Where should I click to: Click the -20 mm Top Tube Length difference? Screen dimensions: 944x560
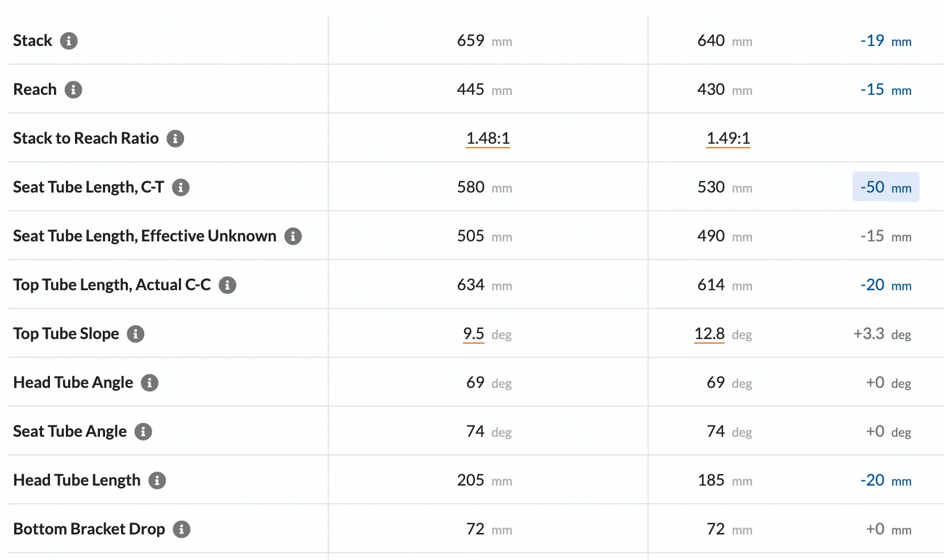pos(886,285)
